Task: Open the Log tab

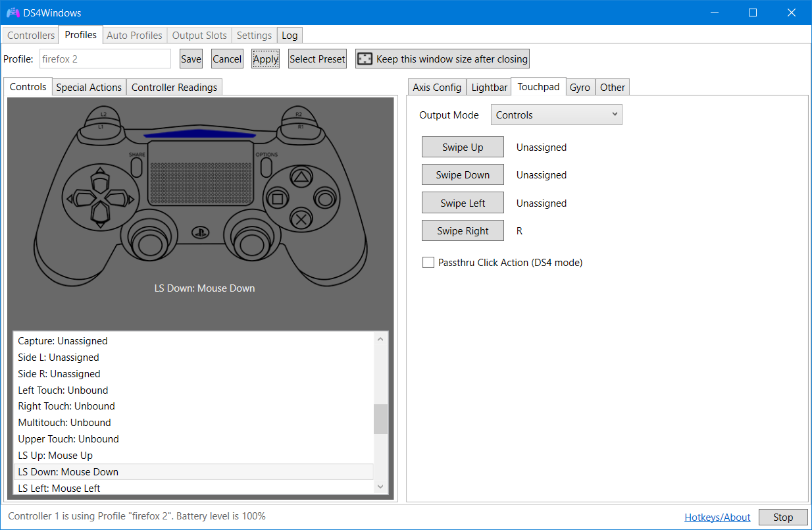Action: click(x=290, y=36)
